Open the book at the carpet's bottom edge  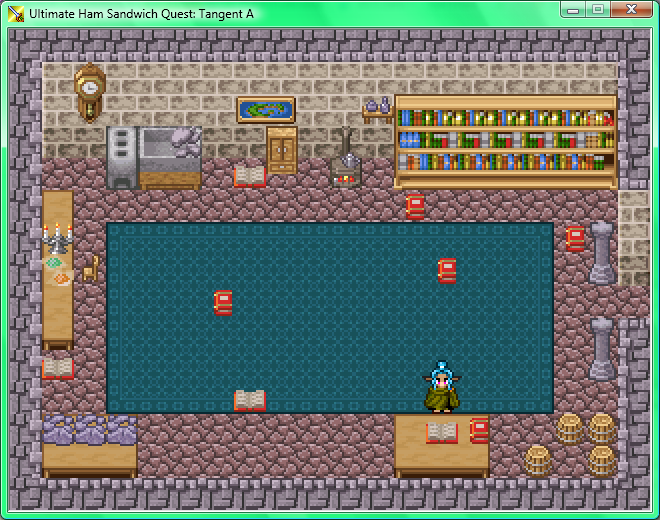(x=249, y=400)
